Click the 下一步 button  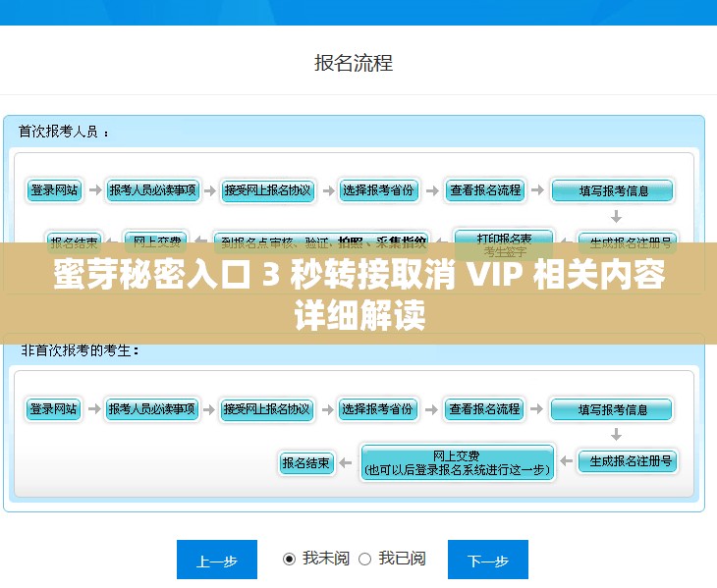click(x=488, y=560)
